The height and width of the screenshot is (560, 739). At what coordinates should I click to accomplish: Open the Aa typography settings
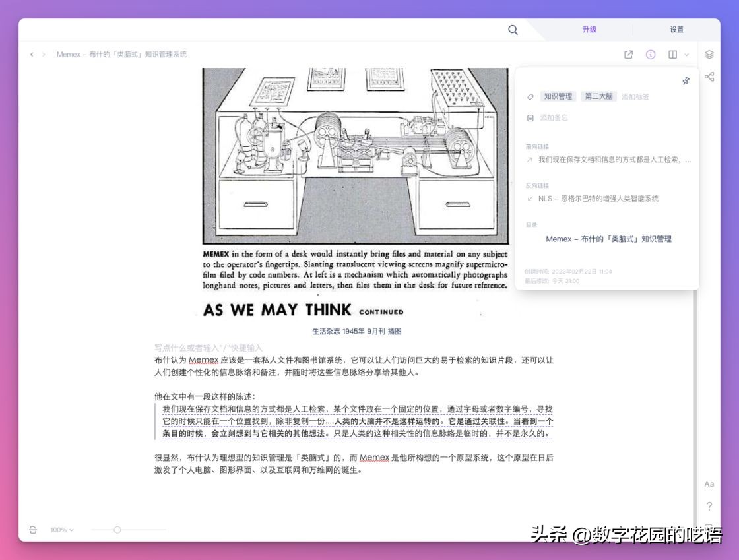click(709, 484)
